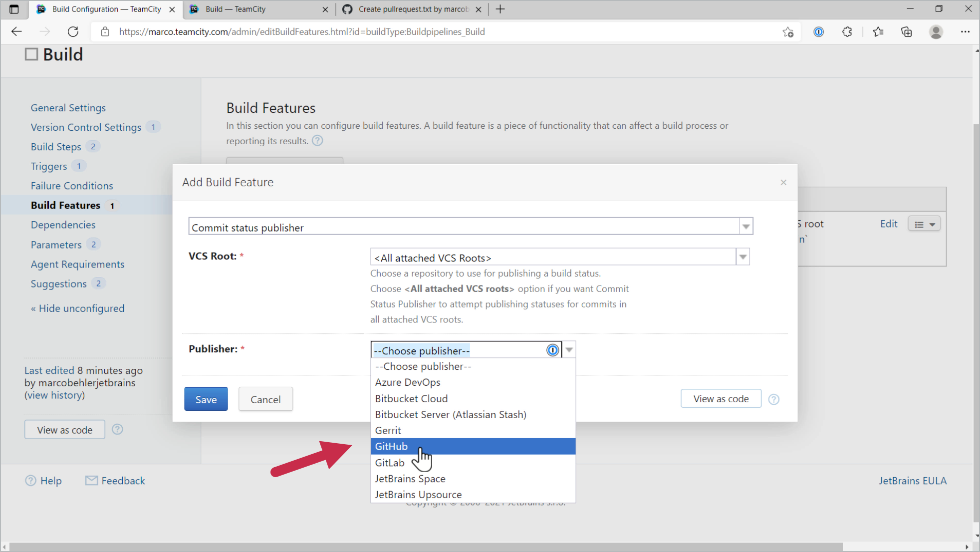Click the Build Configuration checkbox next to Build title
The height and width of the screenshot is (552, 980).
31,54
